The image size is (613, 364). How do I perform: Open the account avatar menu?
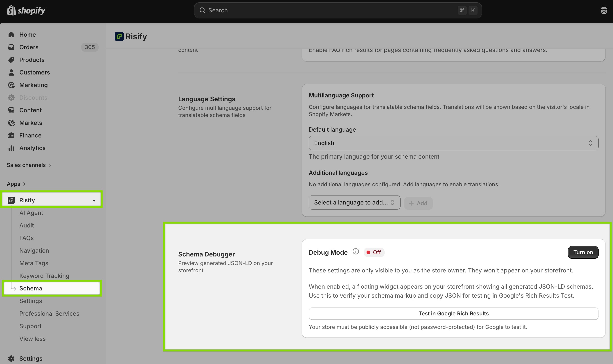coord(604,10)
